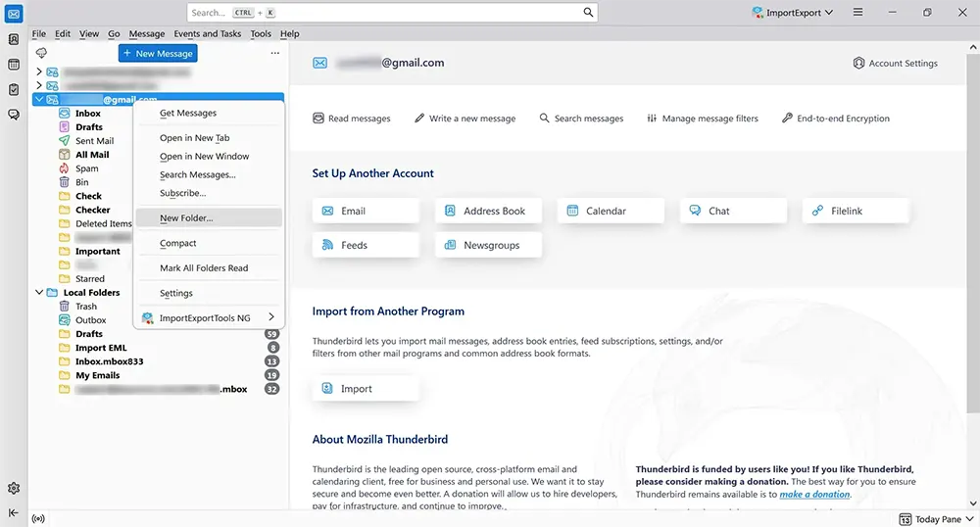Click the Newsgroups setup button

pos(488,246)
